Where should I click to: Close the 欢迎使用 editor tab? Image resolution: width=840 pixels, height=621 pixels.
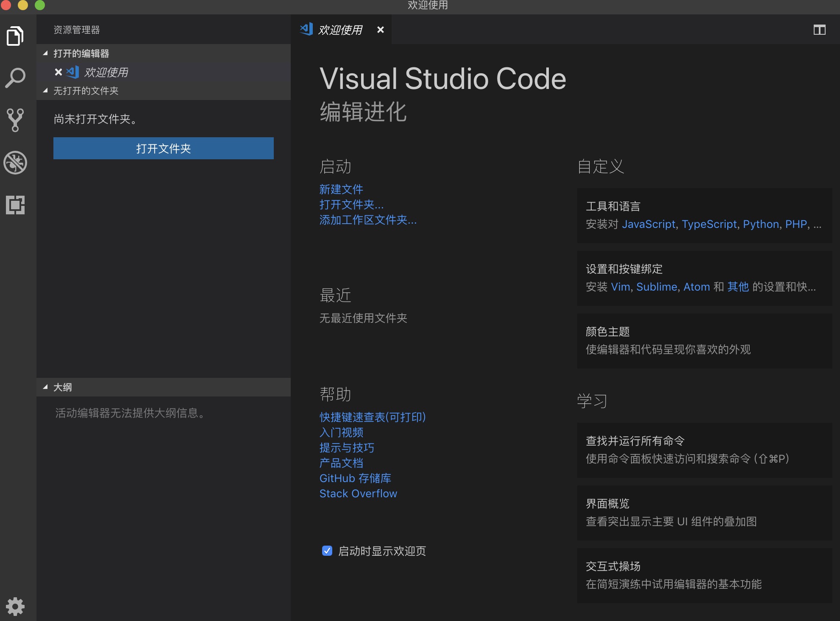(x=380, y=30)
